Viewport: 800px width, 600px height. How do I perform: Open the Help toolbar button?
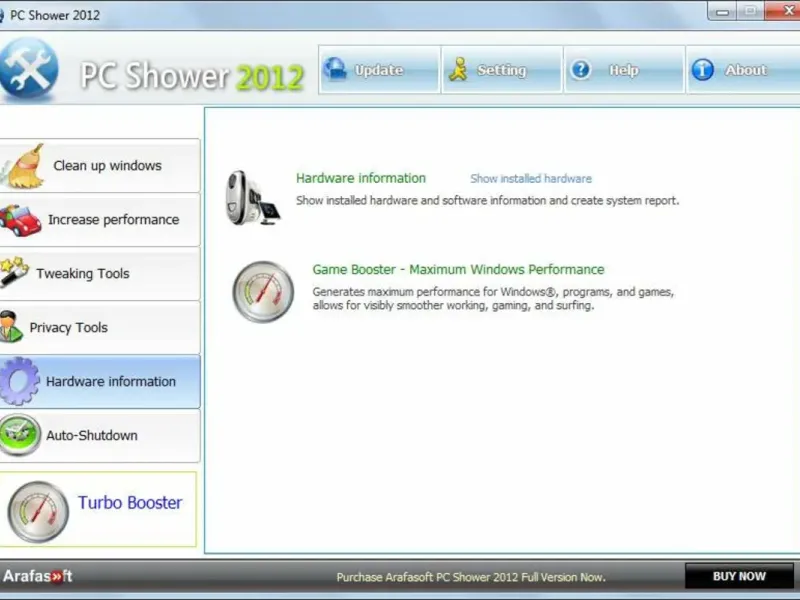point(624,69)
